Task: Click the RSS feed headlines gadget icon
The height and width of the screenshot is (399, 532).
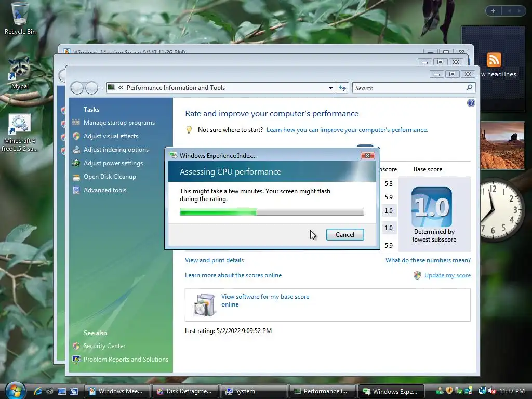Action: click(x=494, y=60)
